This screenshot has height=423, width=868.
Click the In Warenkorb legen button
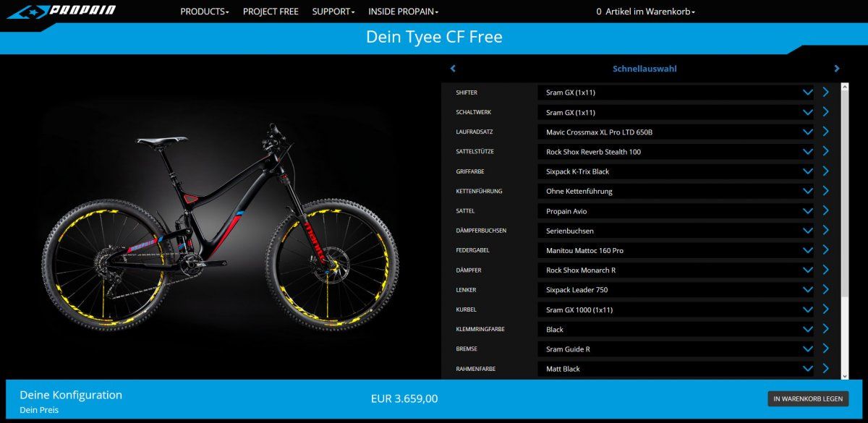808,399
